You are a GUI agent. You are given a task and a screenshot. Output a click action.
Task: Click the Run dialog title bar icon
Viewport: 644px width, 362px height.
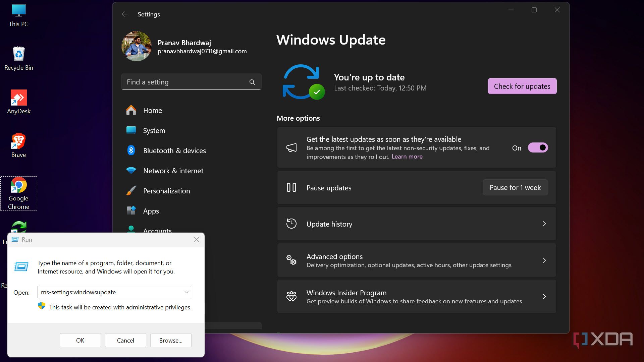(15, 240)
